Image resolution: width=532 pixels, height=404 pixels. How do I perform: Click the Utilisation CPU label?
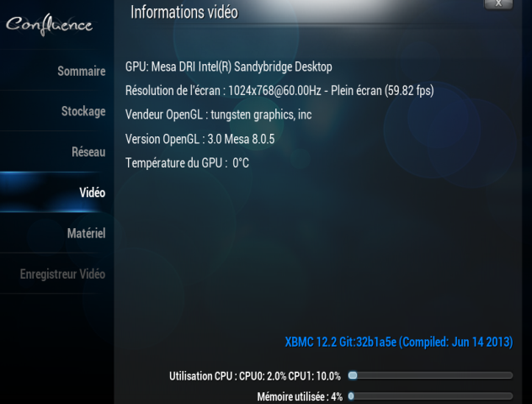[255, 376]
